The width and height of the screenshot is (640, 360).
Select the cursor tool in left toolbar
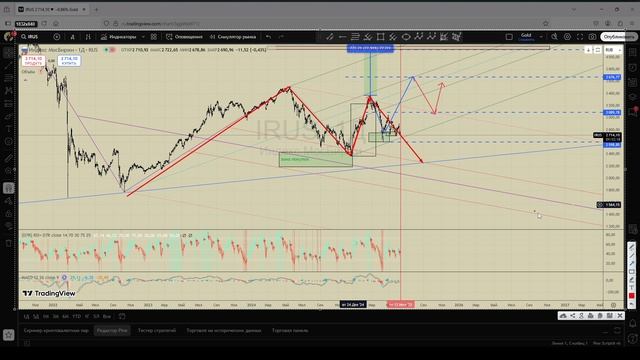(x=9, y=53)
